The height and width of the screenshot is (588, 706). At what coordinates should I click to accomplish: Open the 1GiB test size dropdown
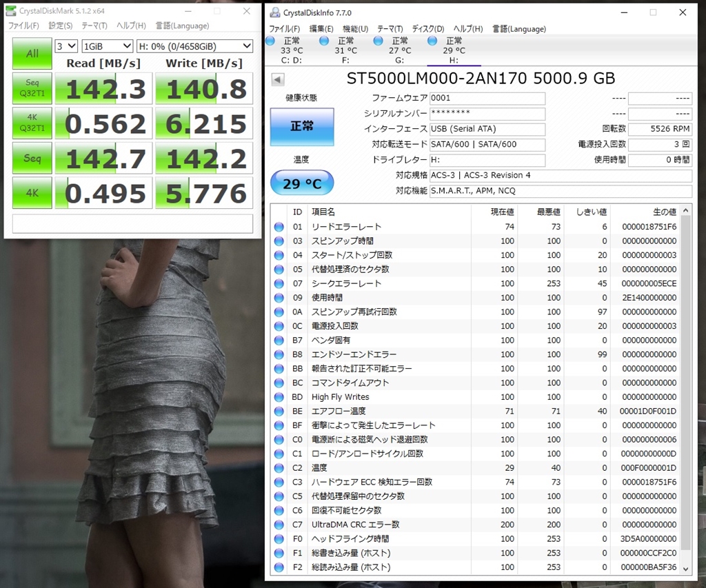point(107,46)
